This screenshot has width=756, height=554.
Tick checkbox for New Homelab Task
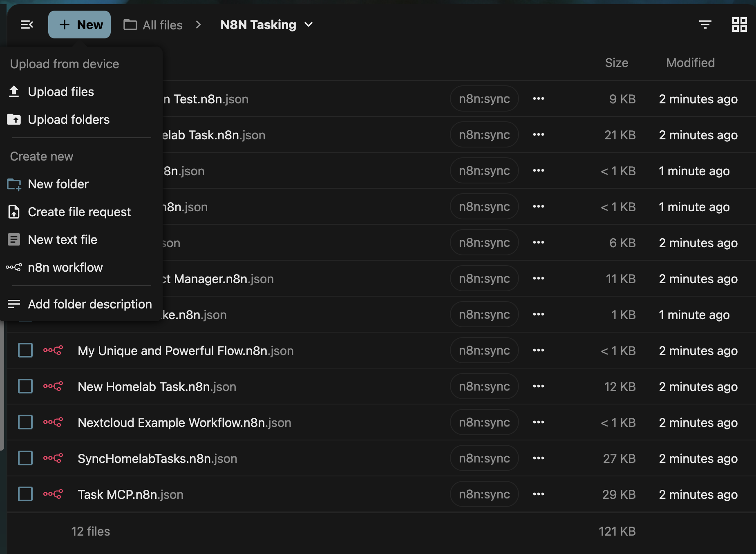[25, 386]
